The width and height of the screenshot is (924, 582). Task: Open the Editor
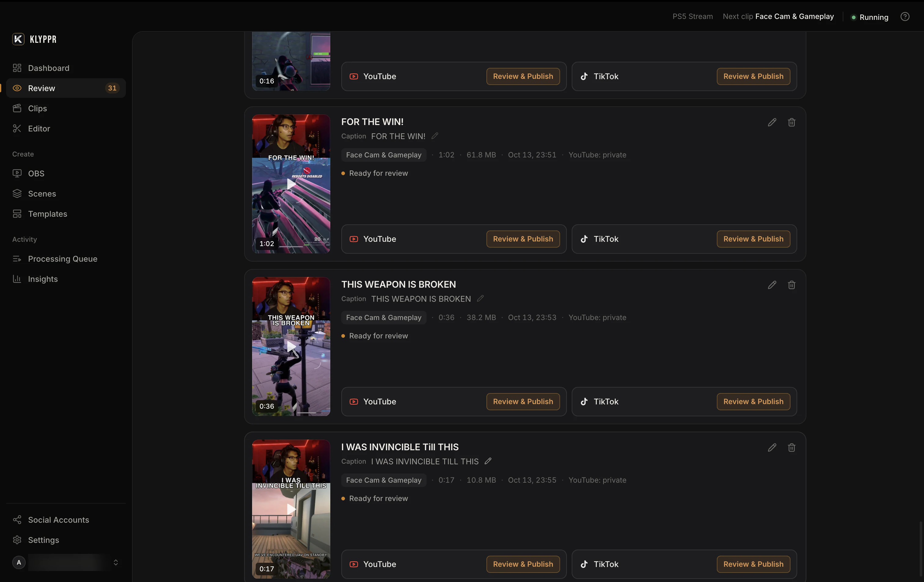(66, 128)
